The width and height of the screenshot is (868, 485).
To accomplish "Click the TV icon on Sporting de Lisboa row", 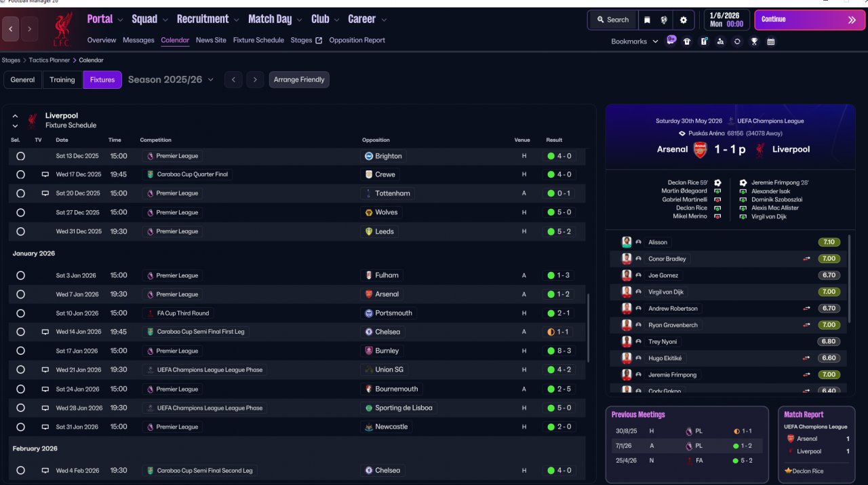I will point(45,408).
